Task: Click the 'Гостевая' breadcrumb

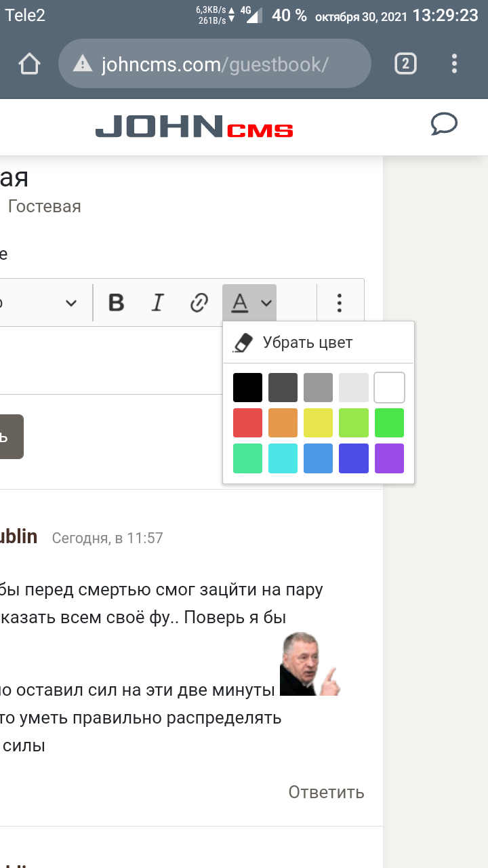Action: (44, 207)
